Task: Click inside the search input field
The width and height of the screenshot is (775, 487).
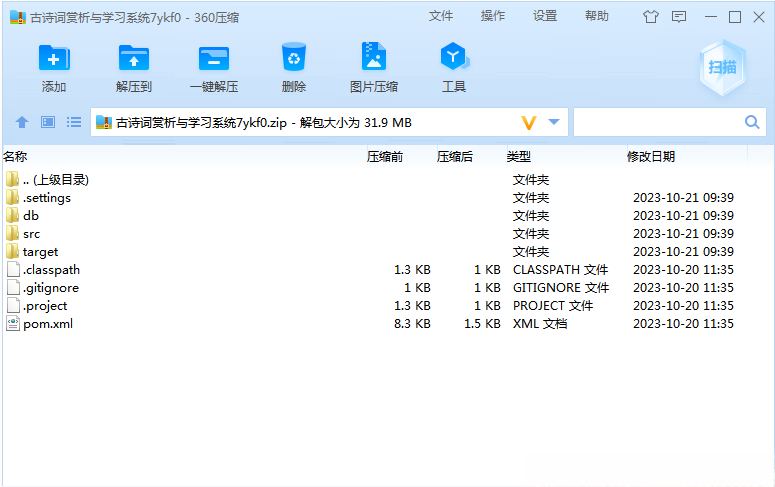Action: point(659,122)
